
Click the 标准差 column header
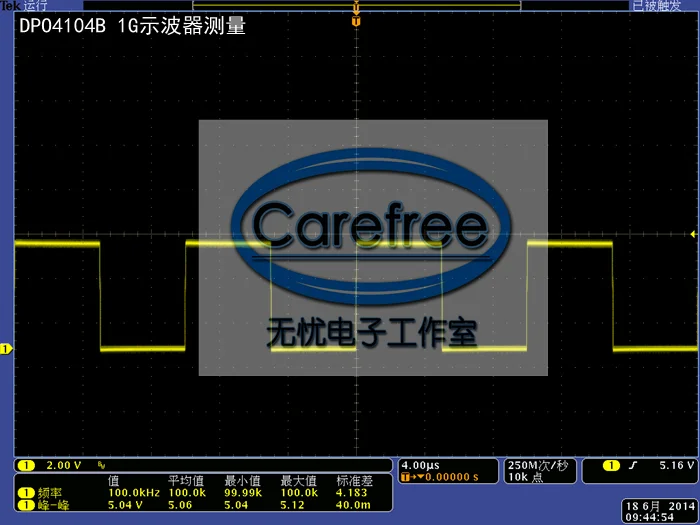tap(354, 481)
